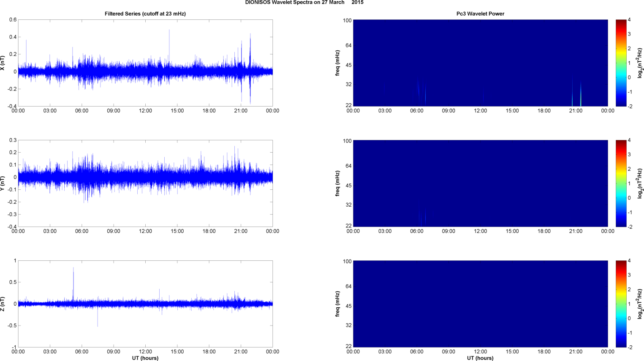Click the Y (nT) axis label

[x=3, y=183]
